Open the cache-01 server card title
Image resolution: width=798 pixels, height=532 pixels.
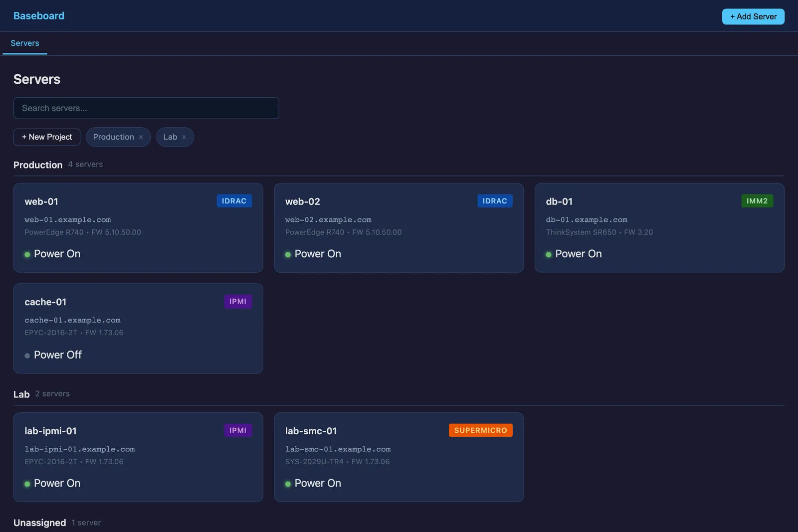click(x=45, y=302)
